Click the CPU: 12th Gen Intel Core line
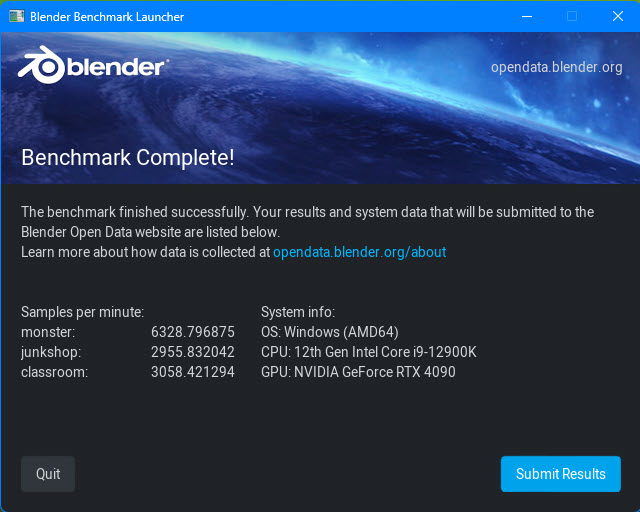 click(x=369, y=352)
